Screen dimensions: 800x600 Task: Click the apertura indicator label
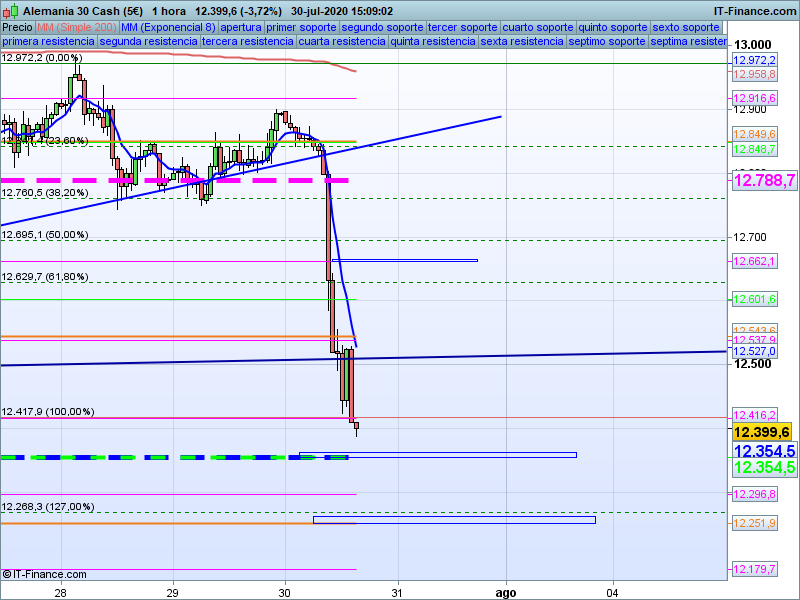[x=241, y=28]
